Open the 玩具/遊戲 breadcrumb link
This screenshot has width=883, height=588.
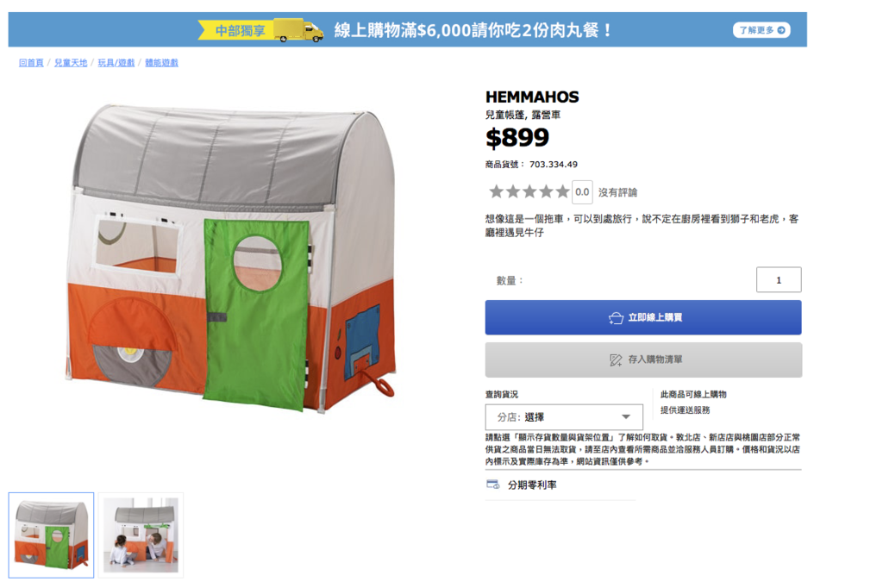116,63
